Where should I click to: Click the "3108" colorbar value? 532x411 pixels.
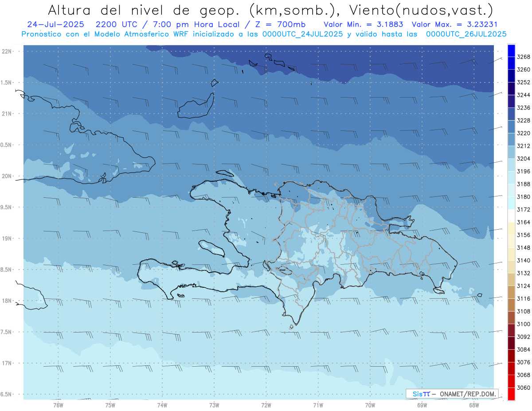pyautogui.click(x=524, y=311)
